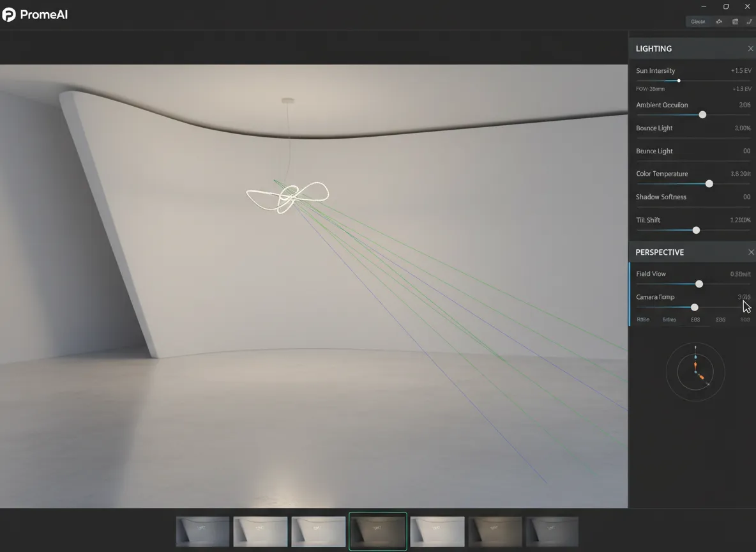The width and height of the screenshot is (756, 552).
Task: Select the third render thumbnail
Action: click(x=318, y=532)
